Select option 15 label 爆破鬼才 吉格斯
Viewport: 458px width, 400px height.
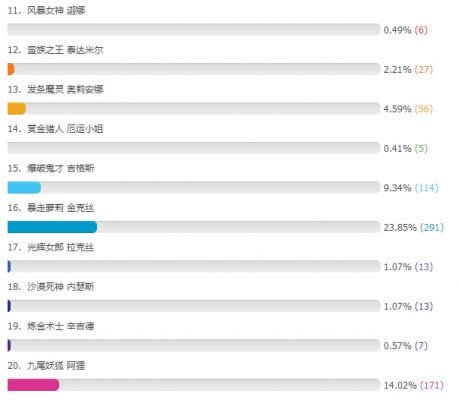pyautogui.click(x=60, y=168)
